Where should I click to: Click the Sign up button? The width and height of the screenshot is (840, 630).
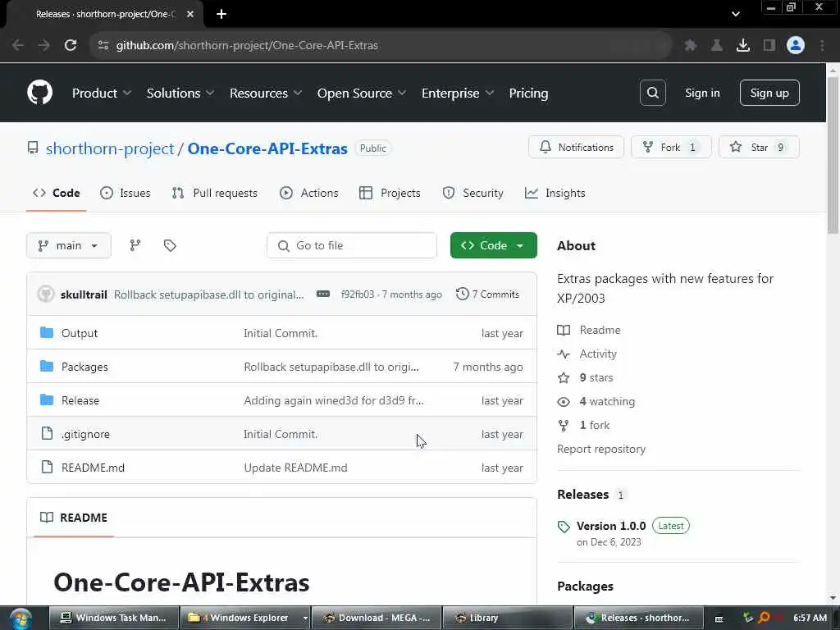click(769, 93)
